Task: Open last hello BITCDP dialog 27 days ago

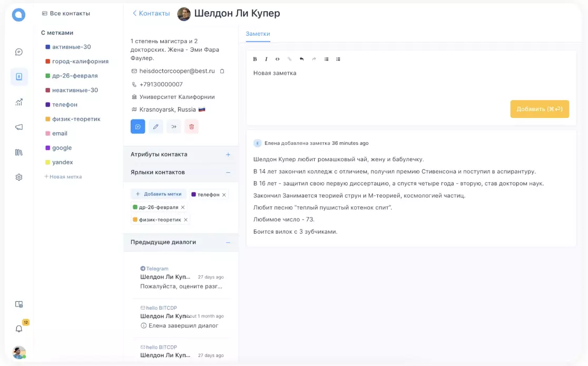Action: click(x=181, y=352)
